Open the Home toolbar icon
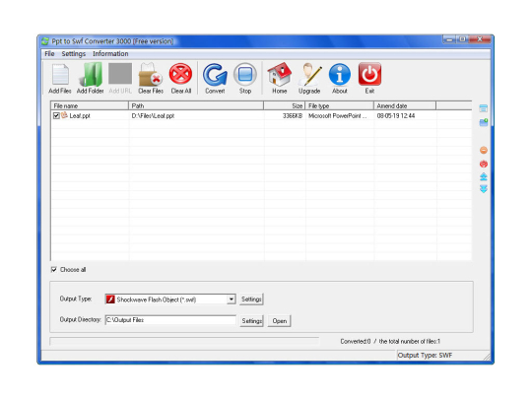532x399 pixels. click(x=279, y=74)
